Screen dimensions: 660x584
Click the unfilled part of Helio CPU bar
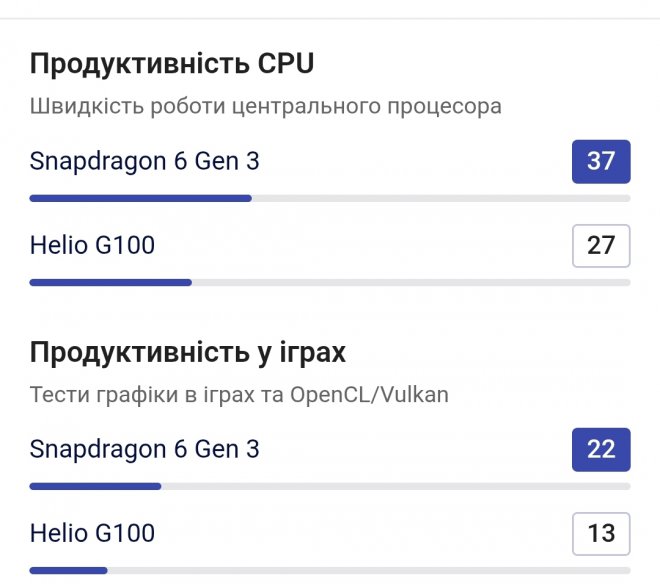(410, 282)
